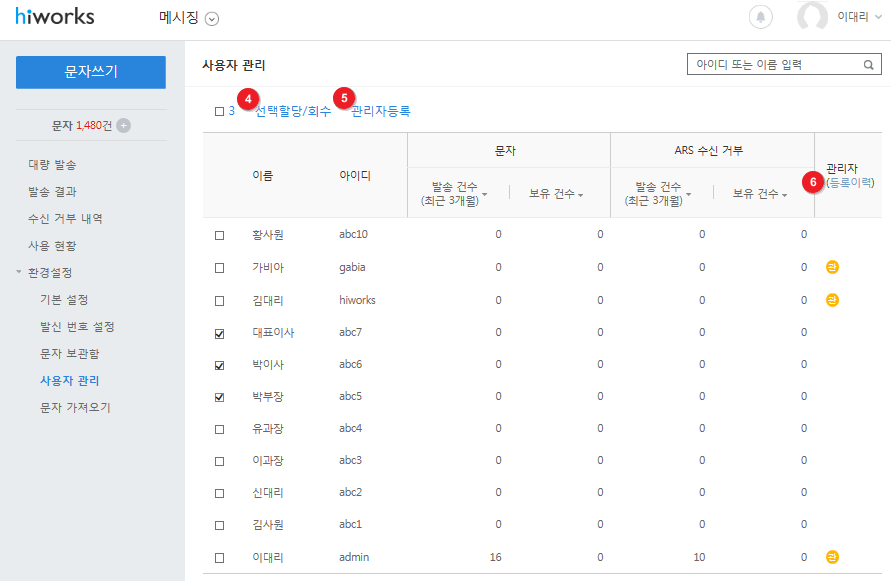891x581 pixels.
Task: Uncheck the 대표이사 checkbox
Action: click(x=219, y=333)
